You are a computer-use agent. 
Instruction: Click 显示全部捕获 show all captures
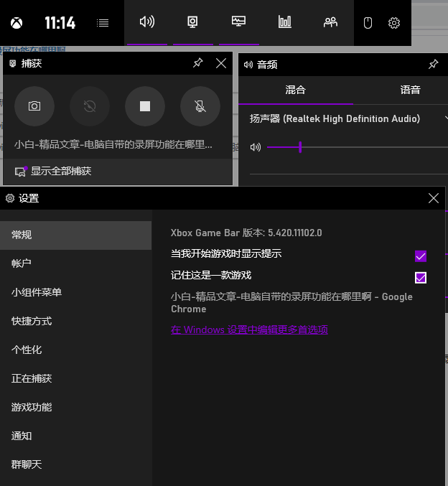coord(61,171)
